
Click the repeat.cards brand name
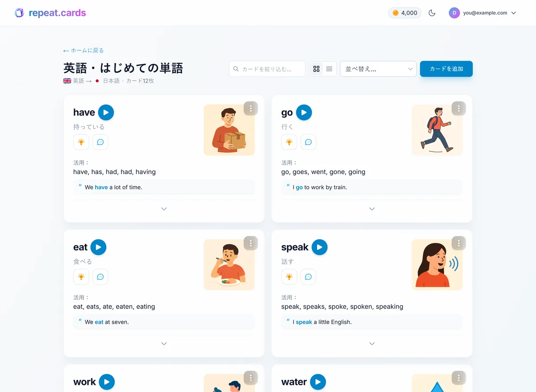(x=57, y=13)
